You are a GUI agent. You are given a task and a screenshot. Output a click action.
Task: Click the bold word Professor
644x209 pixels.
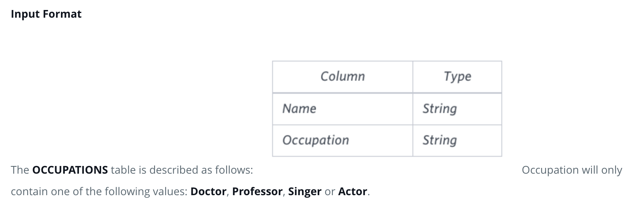point(257,191)
